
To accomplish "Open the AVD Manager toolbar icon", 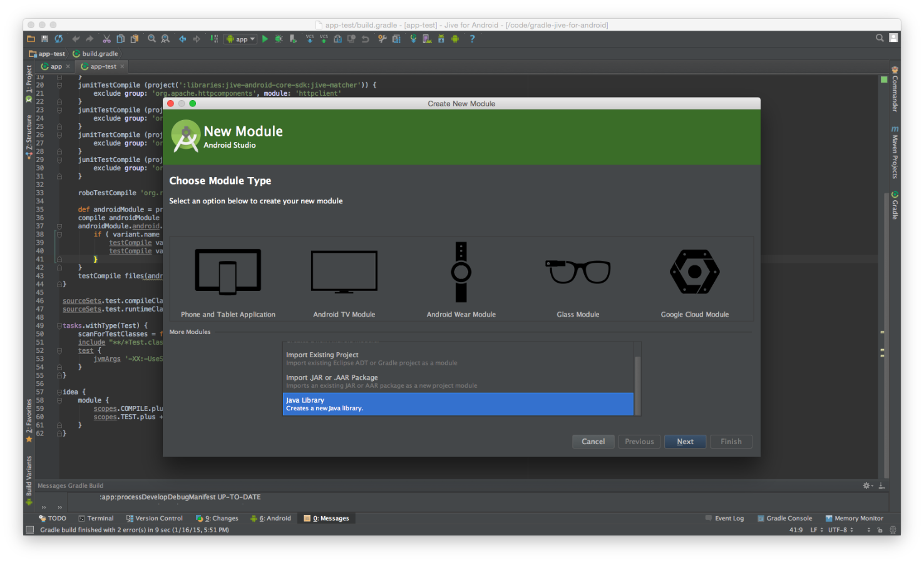I will point(427,39).
